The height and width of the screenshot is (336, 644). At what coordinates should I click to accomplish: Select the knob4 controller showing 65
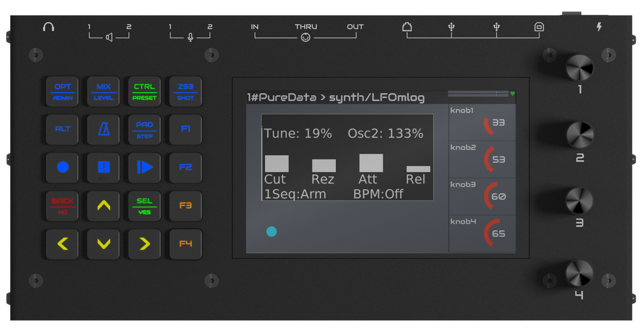point(482,233)
